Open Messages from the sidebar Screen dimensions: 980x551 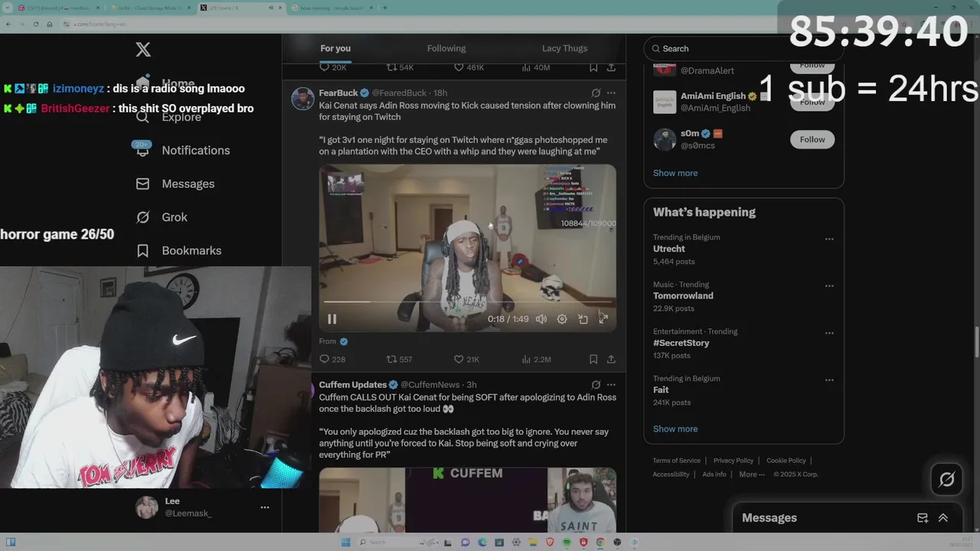175,184
